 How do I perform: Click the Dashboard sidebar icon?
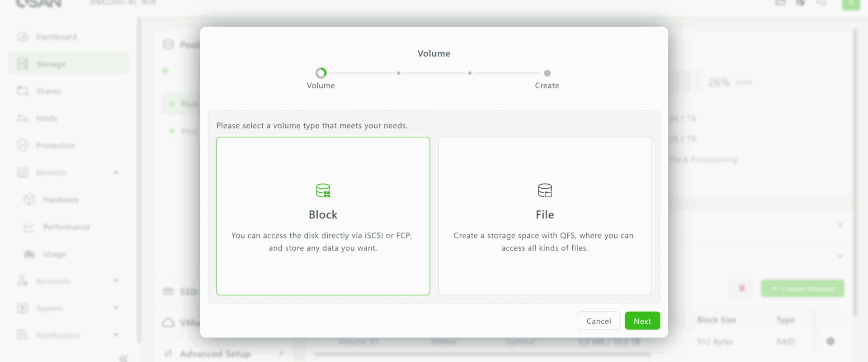[23, 37]
